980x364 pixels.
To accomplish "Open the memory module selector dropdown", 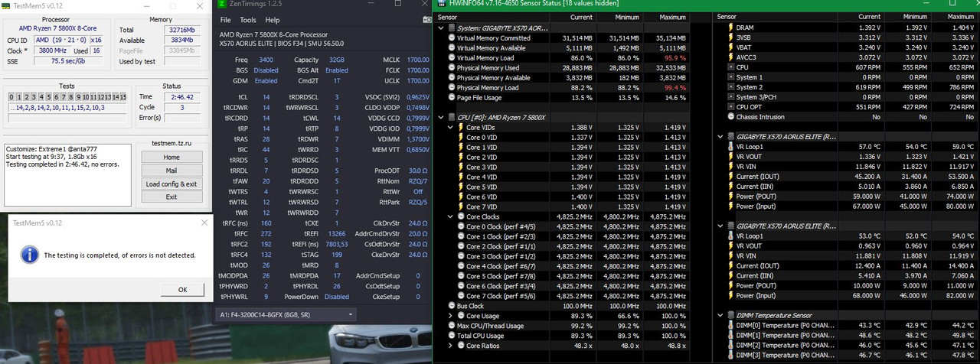I will 286,314.
